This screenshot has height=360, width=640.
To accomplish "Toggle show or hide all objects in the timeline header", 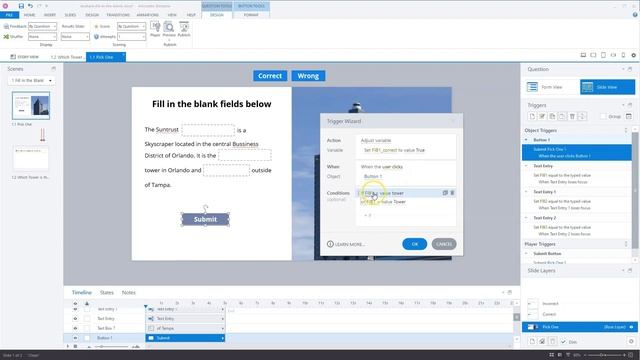I will (x=75, y=303).
